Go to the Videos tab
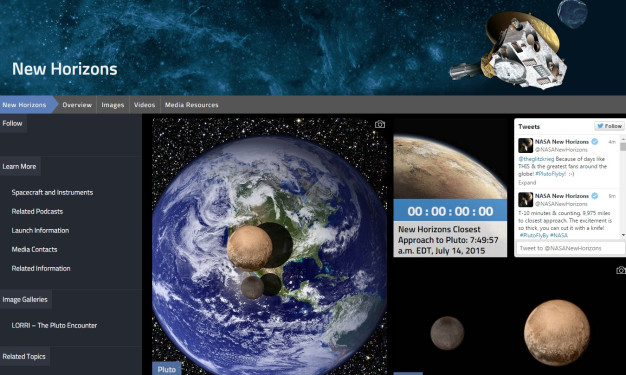 click(144, 105)
